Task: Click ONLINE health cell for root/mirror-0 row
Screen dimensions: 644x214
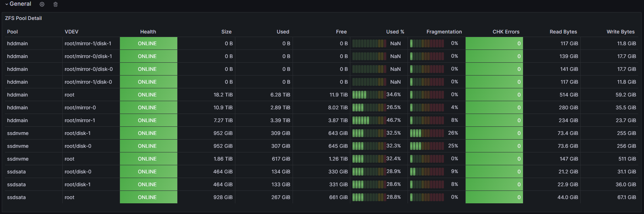Action: tap(147, 108)
